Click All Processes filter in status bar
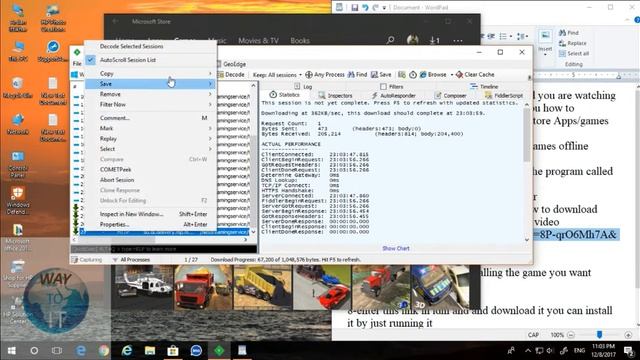Screen dimensions: 640x360 point(131,260)
